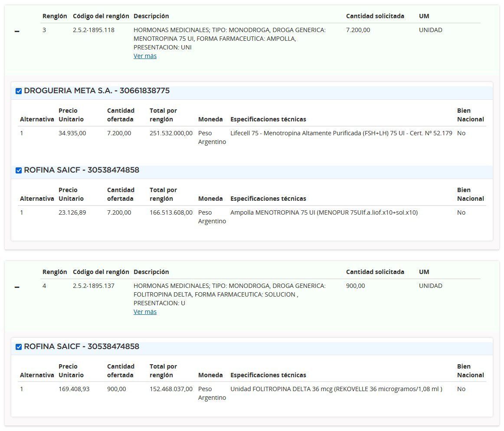Select the REKOVELLE 36 microgramos specification text
Screen dimensions: 504x431
336,389
